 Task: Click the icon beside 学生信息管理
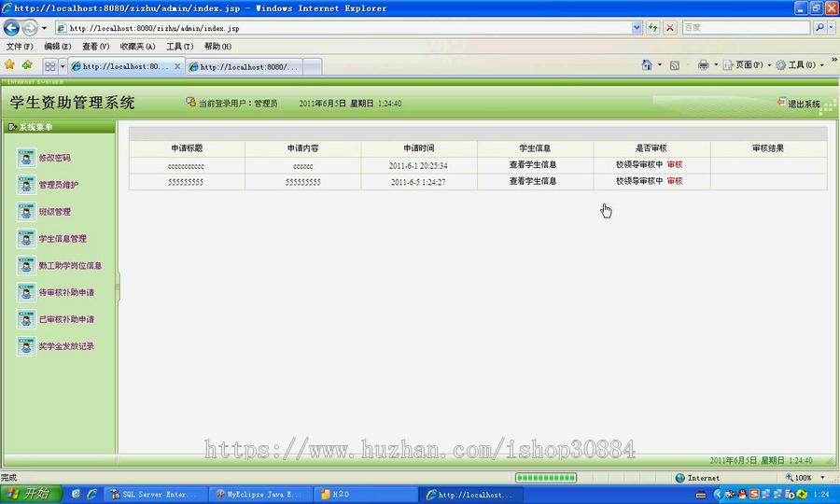(26, 238)
